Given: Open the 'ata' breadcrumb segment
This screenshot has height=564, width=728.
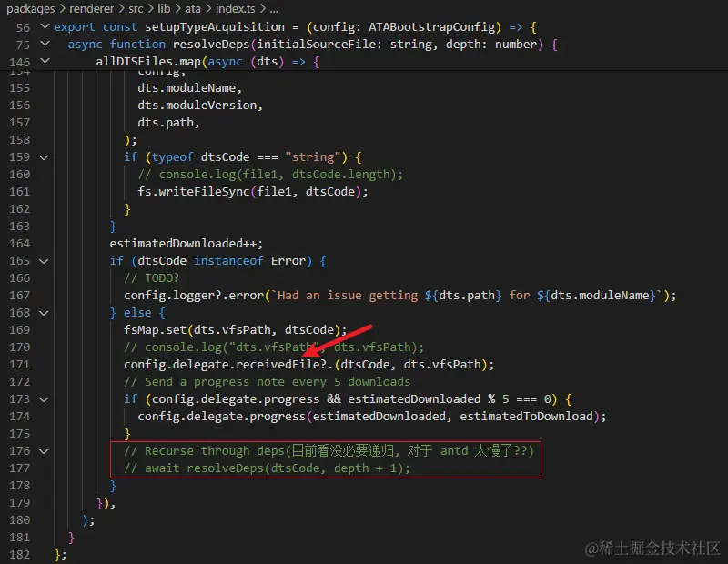Looking at the screenshot, I should coord(193,9).
